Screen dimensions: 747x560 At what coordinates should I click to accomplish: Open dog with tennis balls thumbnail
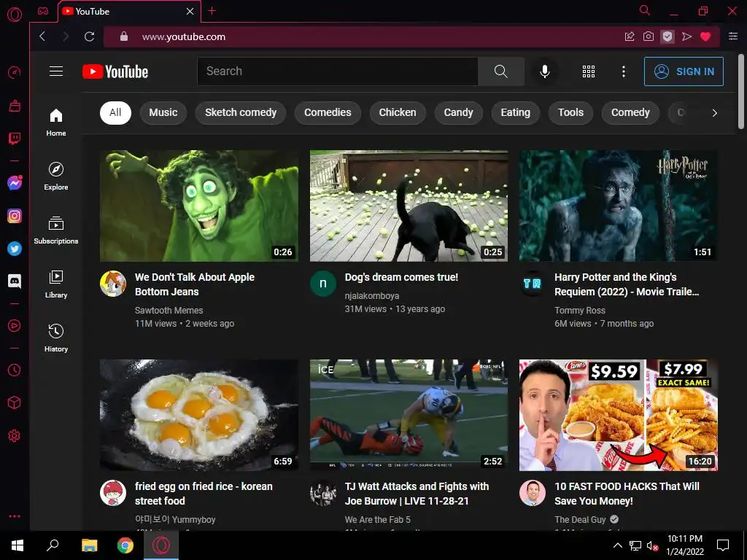click(x=409, y=206)
